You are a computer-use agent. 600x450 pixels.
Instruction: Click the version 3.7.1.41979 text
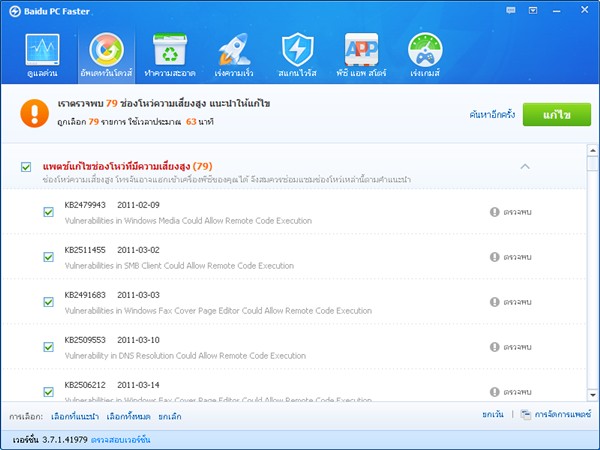coord(65,440)
